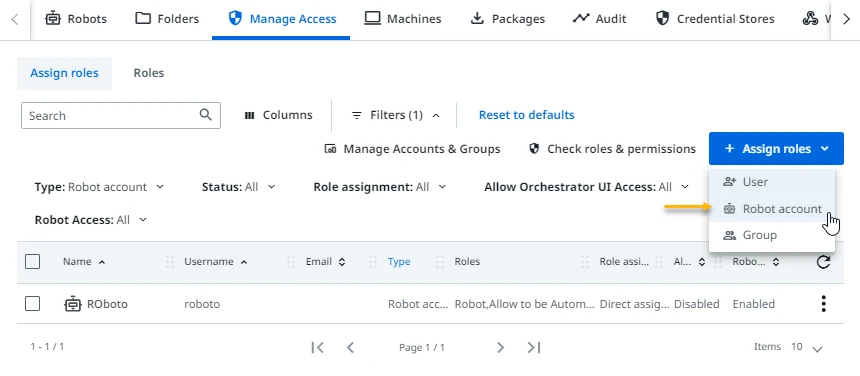Image resolution: width=860 pixels, height=376 pixels.
Task: Sort by the Name column header
Action: pos(84,261)
